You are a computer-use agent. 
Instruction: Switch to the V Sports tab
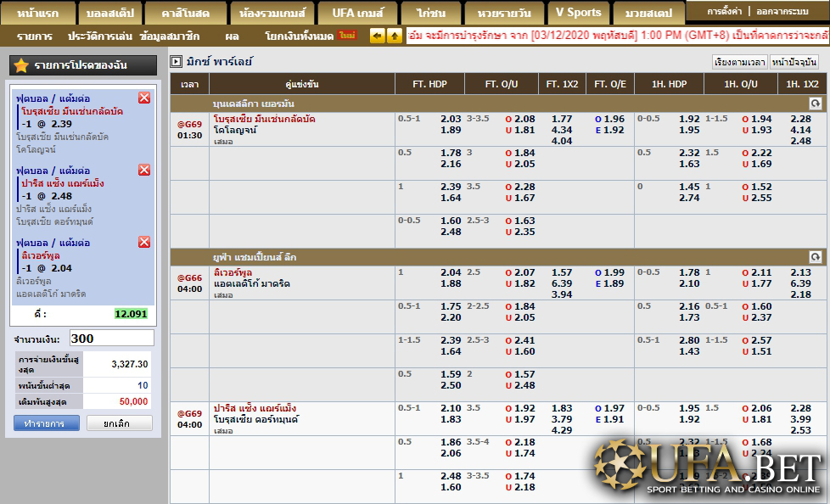pos(578,13)
